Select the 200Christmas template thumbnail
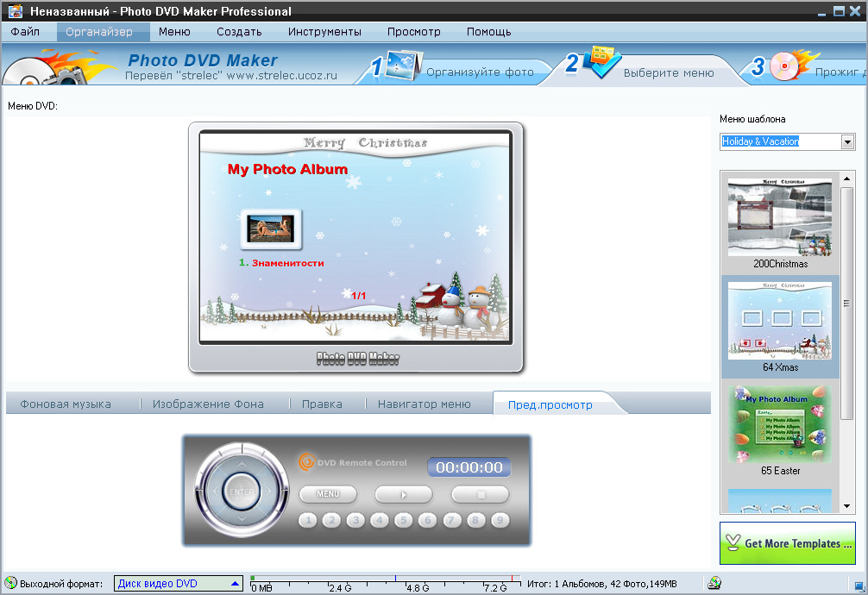The height and width of the screenshot is (595, 868). 779,217
